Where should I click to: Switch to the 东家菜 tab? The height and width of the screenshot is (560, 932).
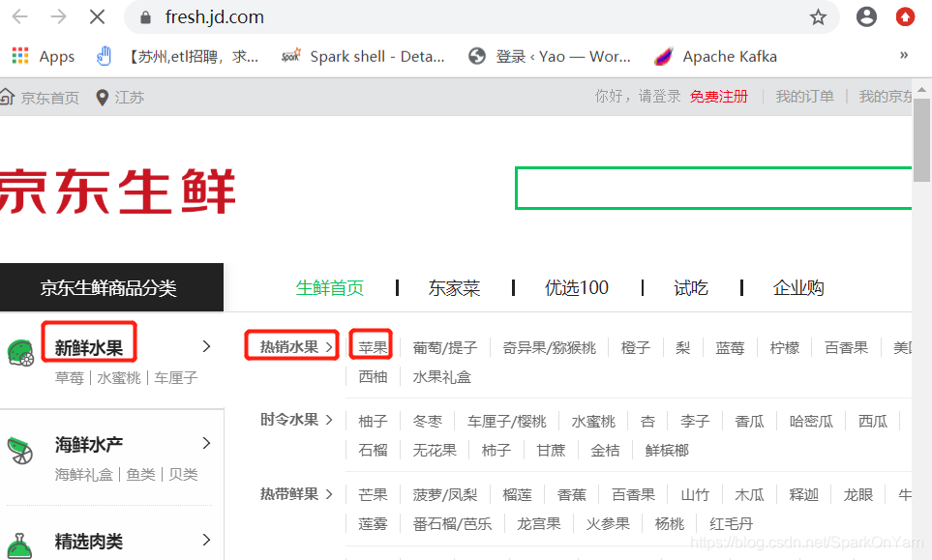[x=454, y=287]
